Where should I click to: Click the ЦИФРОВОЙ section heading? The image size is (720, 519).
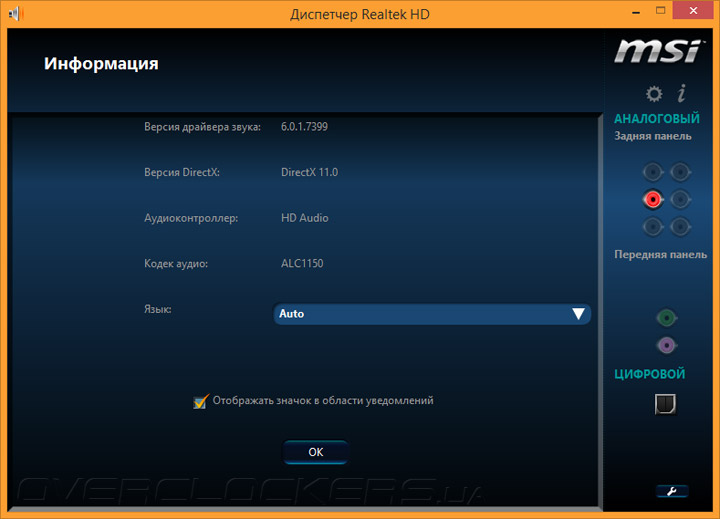(x=649, y=374)
